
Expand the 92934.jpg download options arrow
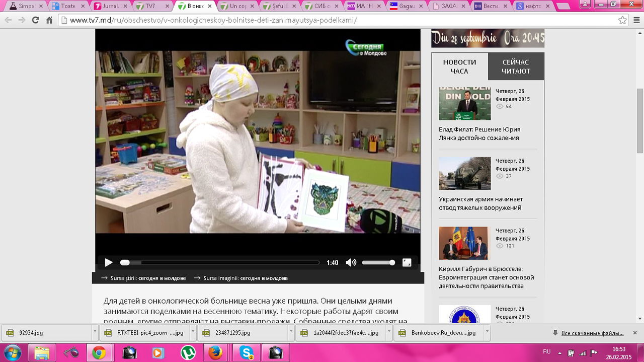tap(95, 333)
